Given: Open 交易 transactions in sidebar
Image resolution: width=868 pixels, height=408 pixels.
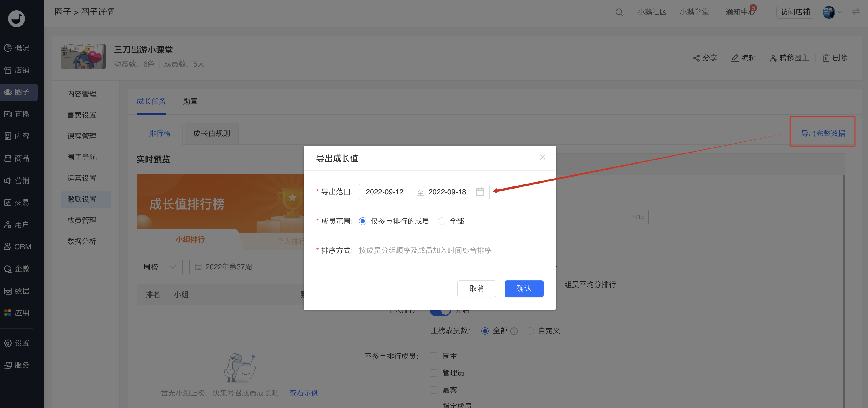Looking at the screenshot, I should pos(17,202).
